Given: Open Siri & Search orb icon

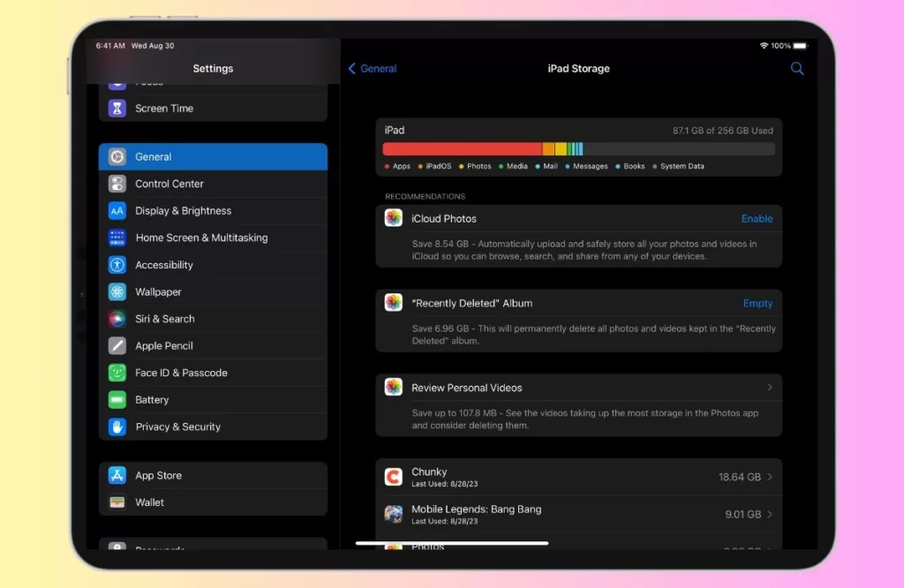Looking at the screenshot, I should tap(117, 319).
